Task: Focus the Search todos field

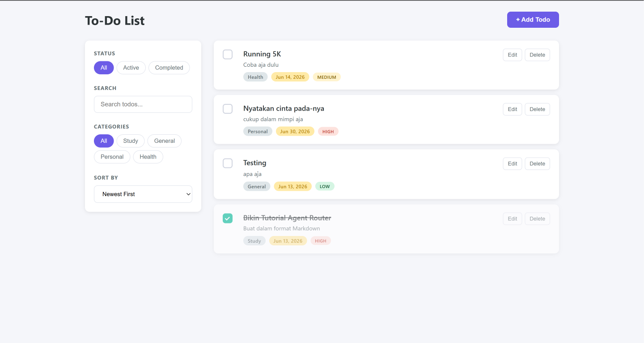Action: point(143,104)
